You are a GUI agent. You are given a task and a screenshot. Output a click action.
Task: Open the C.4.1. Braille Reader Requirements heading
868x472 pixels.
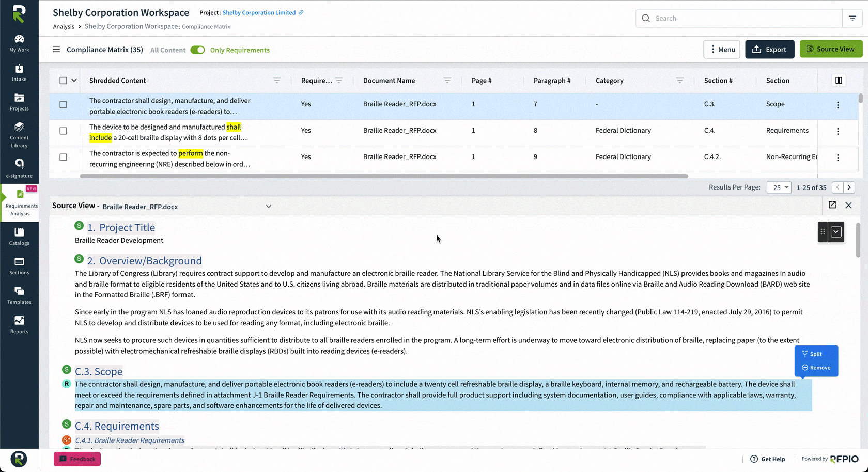[130, 440]
